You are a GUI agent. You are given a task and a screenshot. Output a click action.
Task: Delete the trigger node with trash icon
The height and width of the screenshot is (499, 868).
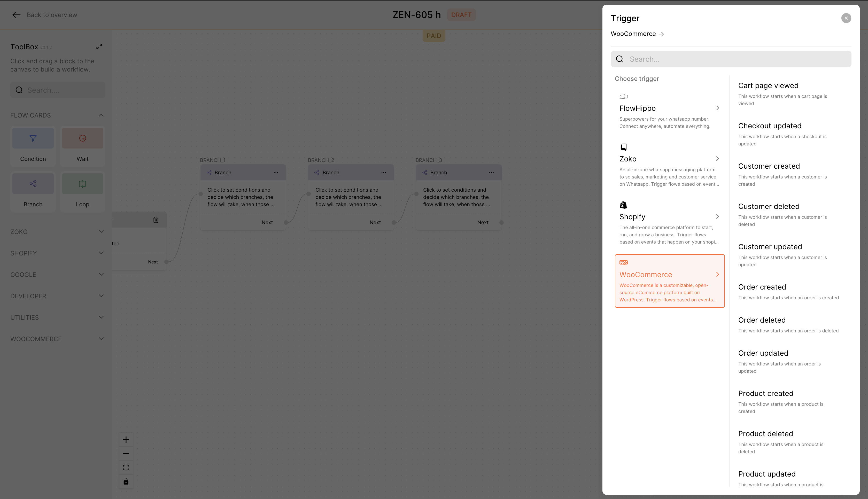point(156,220)
